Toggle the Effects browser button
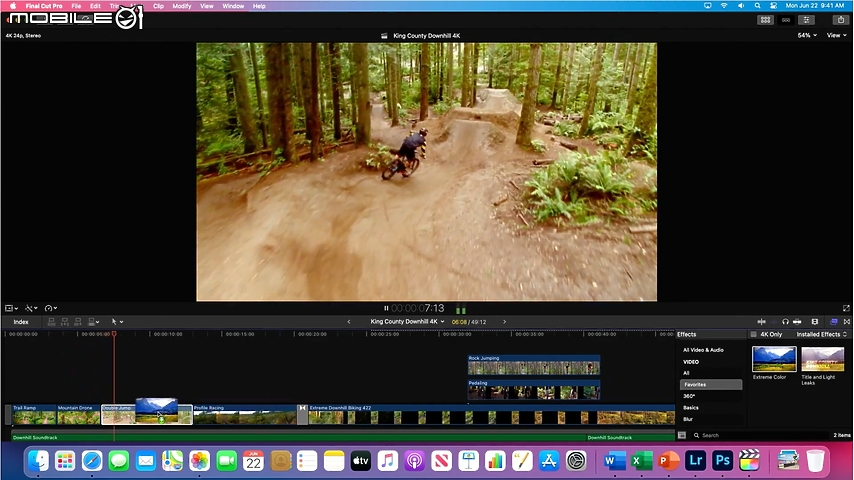Viewport: 854px width, 480px height. (x=834, y=322)
